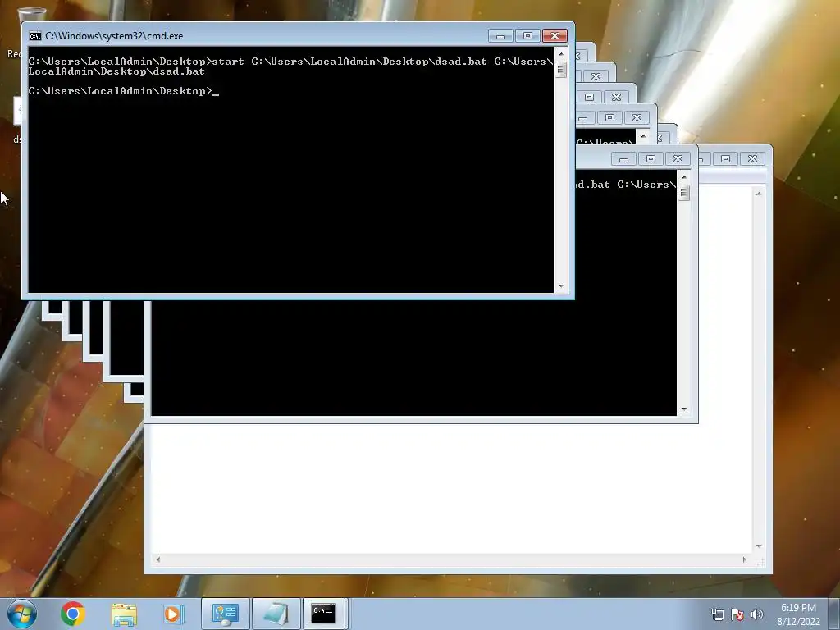This screenshot has width=840, height=630.
Task: Click the scroll-up arrow in the front cmd.exe window
Action: [x=561, y=54]
